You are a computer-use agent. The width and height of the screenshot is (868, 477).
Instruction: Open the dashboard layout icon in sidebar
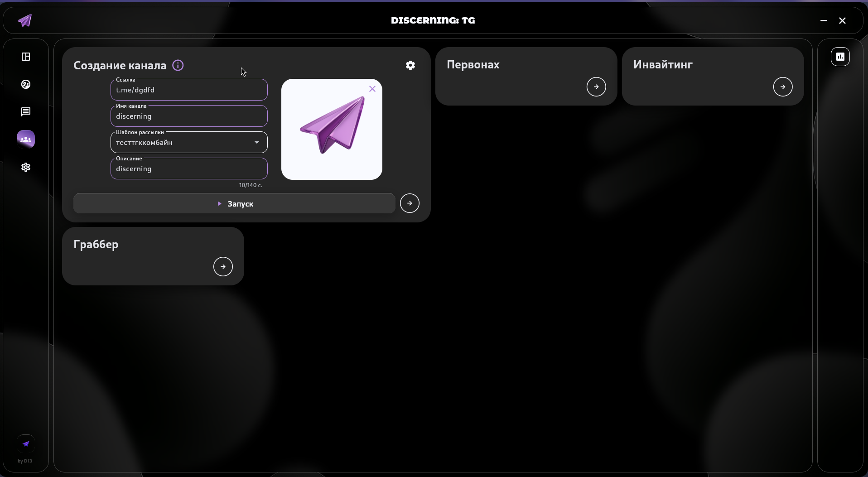(x=26, y=57)
